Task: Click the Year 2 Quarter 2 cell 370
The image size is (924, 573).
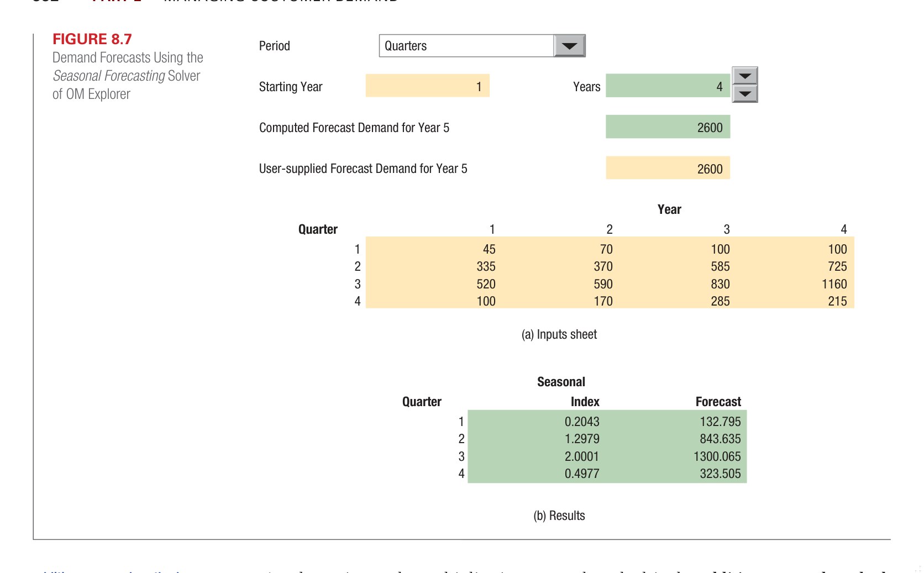Action: (x=603, y=266)
